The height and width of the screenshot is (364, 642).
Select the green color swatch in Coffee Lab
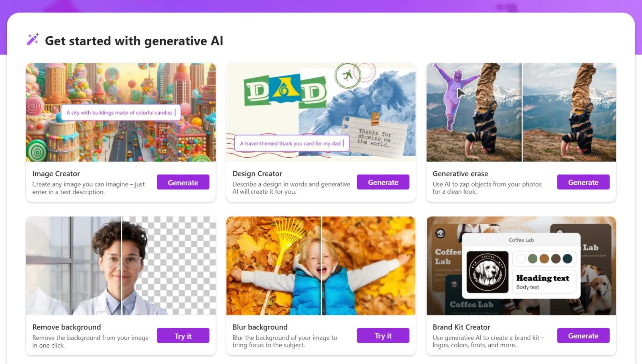[x=532, y=259]
